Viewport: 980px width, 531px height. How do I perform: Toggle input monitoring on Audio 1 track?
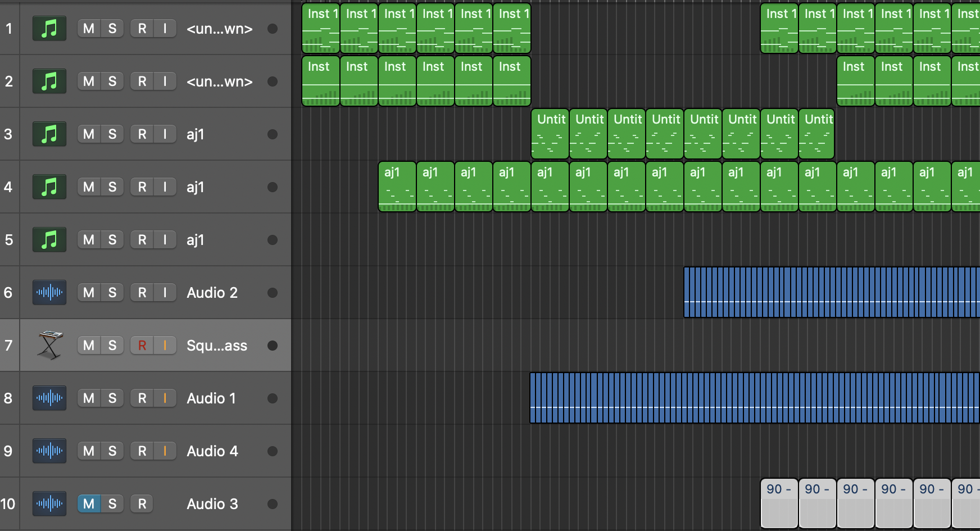click(165, 398)
